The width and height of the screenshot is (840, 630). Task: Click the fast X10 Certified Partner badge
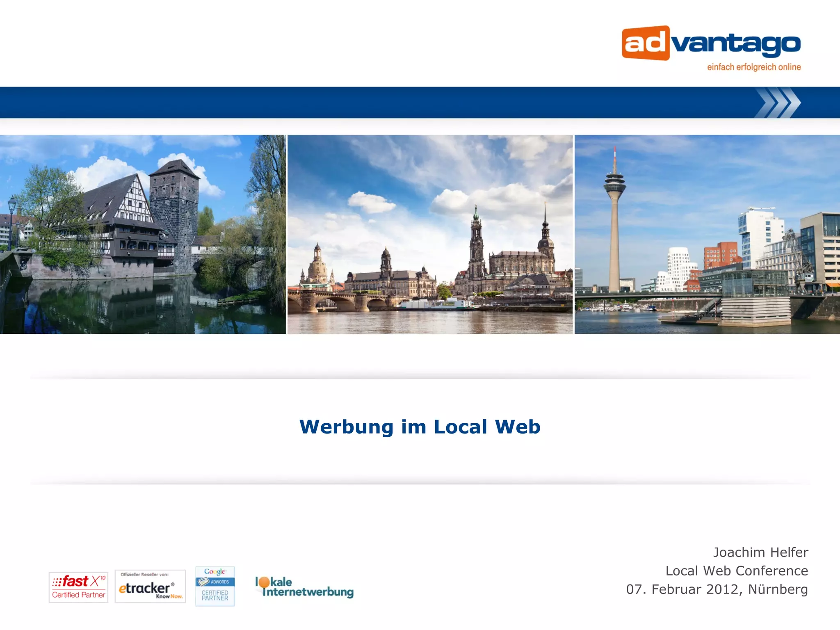pos(78,587)
